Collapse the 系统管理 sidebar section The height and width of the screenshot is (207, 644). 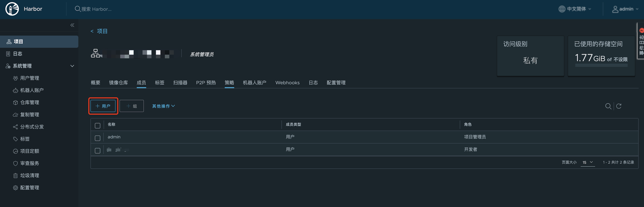(72, 66)
